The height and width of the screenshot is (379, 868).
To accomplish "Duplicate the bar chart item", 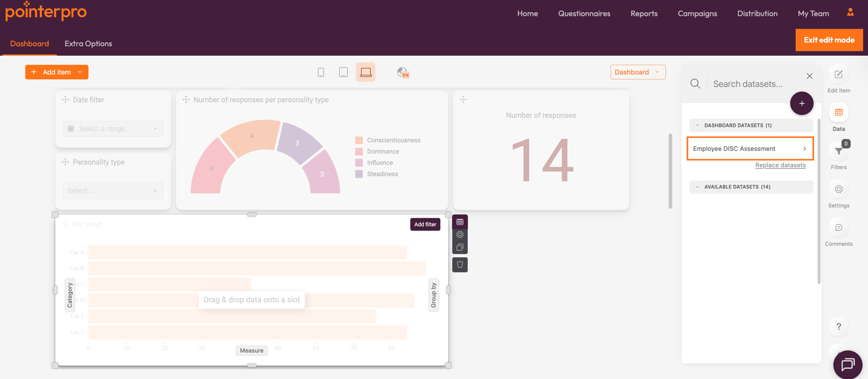I will [460, 247].
